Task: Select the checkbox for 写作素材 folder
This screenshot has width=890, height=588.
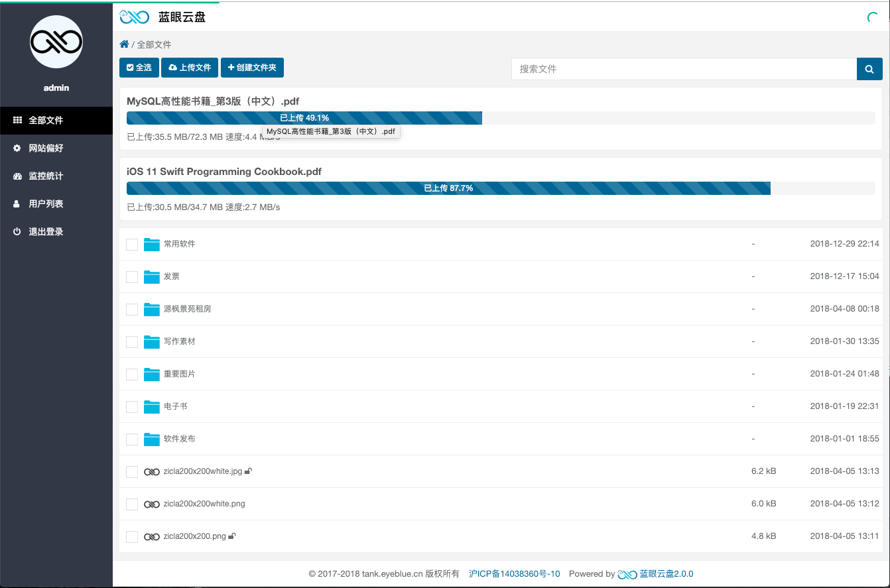Action: pyautogui.click(x=132, y=341)
